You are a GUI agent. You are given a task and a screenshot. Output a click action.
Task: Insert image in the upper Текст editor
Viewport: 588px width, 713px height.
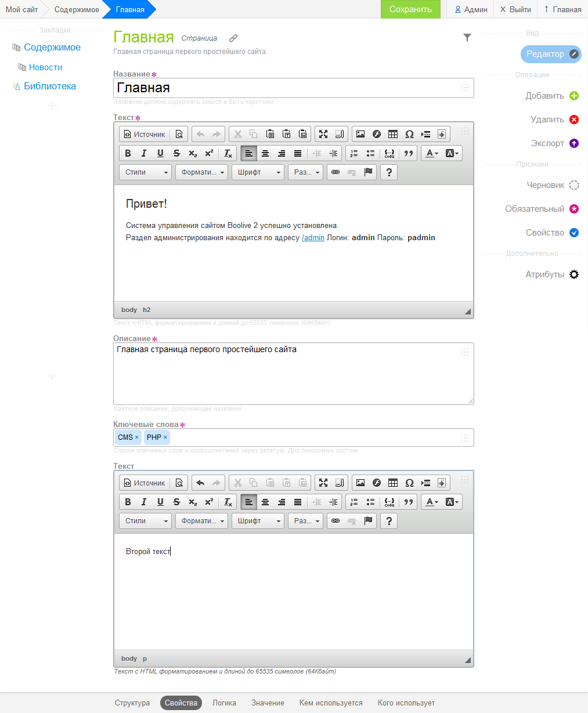coord(360,134)
